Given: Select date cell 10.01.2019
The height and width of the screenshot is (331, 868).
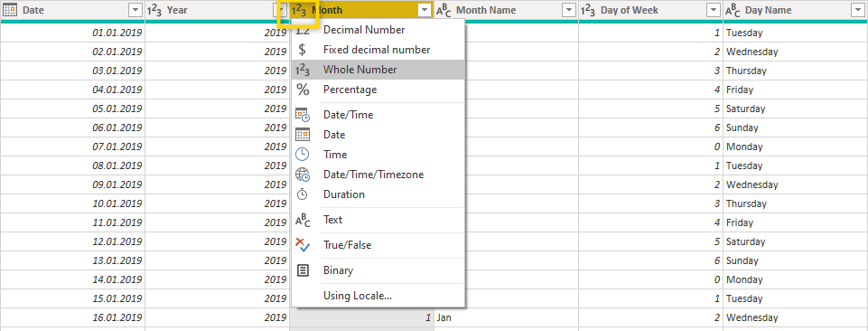Looking at the screenshot, I should click(x=72, y=203).
